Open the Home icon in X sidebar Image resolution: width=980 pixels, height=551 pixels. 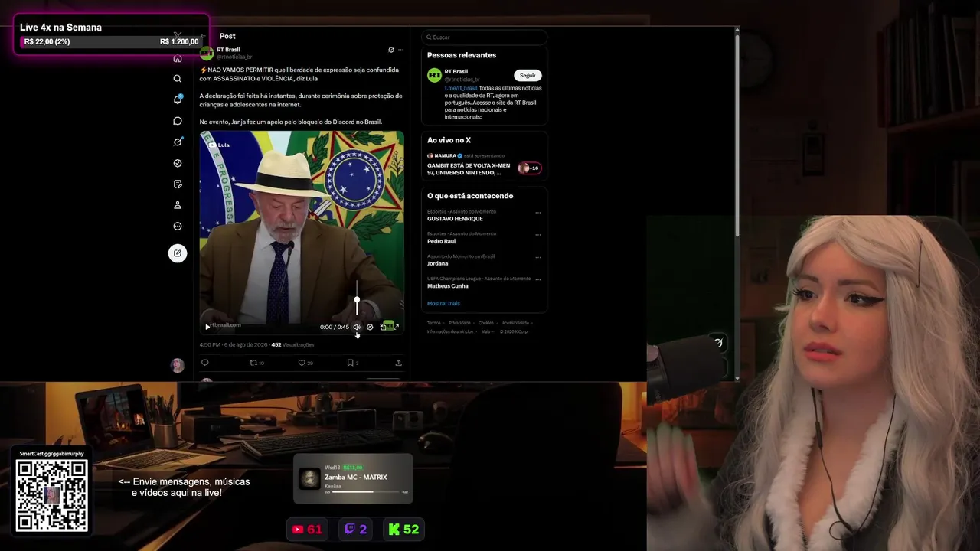(178, 58)
